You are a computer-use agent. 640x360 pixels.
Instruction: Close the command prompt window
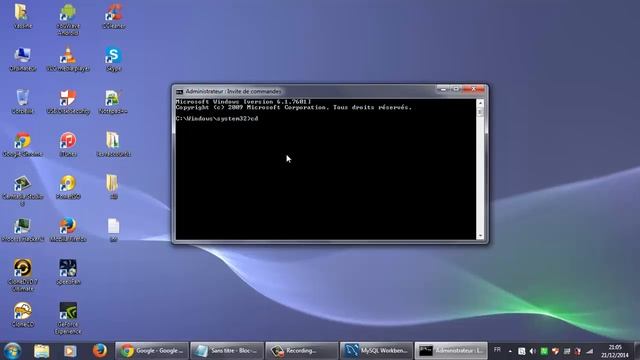(473, 89)
